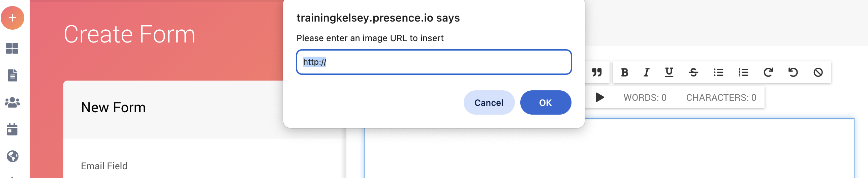868x178 pixels.
Task: Click the clear formatting ban icon
Action: [818, 72]
